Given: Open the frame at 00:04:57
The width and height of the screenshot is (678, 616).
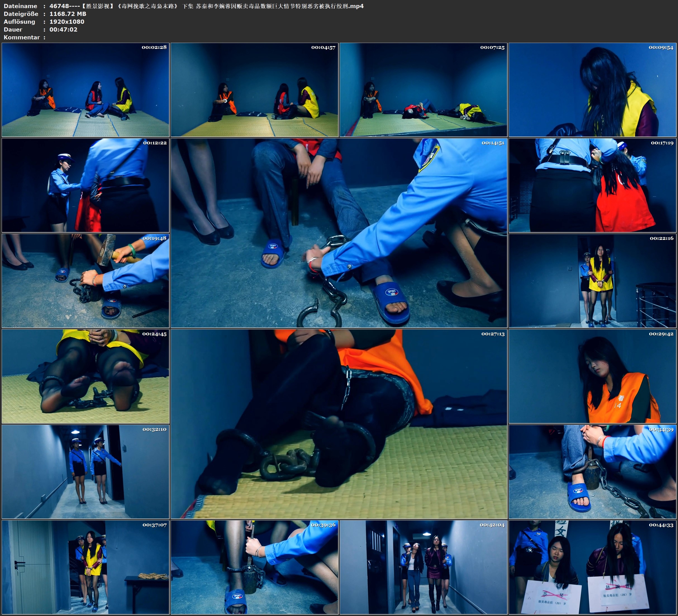Looking at the screenshot, I should click(x=254, y=90).
